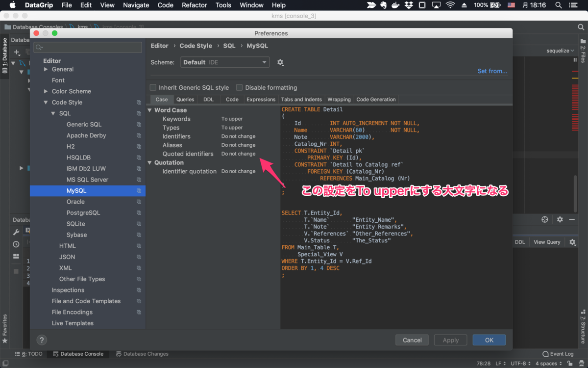Viewport: 588px width, 368px height.
Task: Switch to the Tabs and Indents tab
Action: click(301, 100)
